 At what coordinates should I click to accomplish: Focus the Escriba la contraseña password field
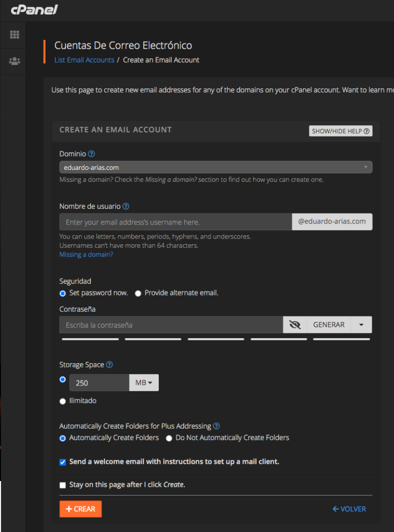click(x=171, y=325)
